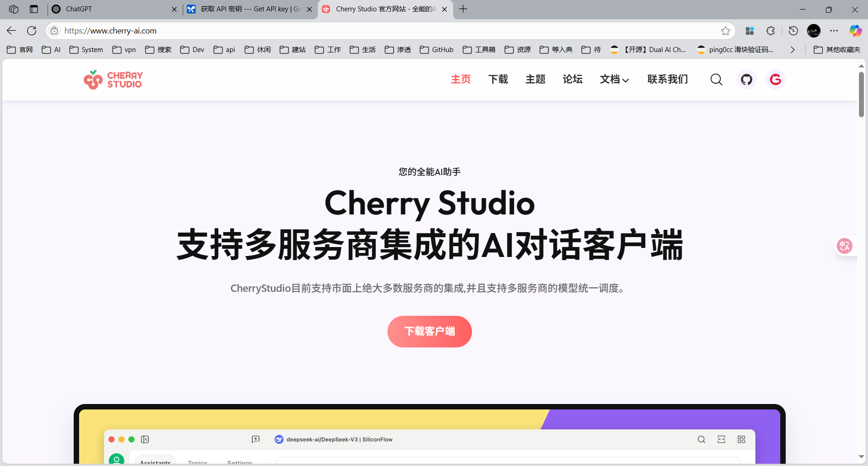Open browser history clock icon
The width and height of the screenshot is (868, 466).
click(793, 31)
